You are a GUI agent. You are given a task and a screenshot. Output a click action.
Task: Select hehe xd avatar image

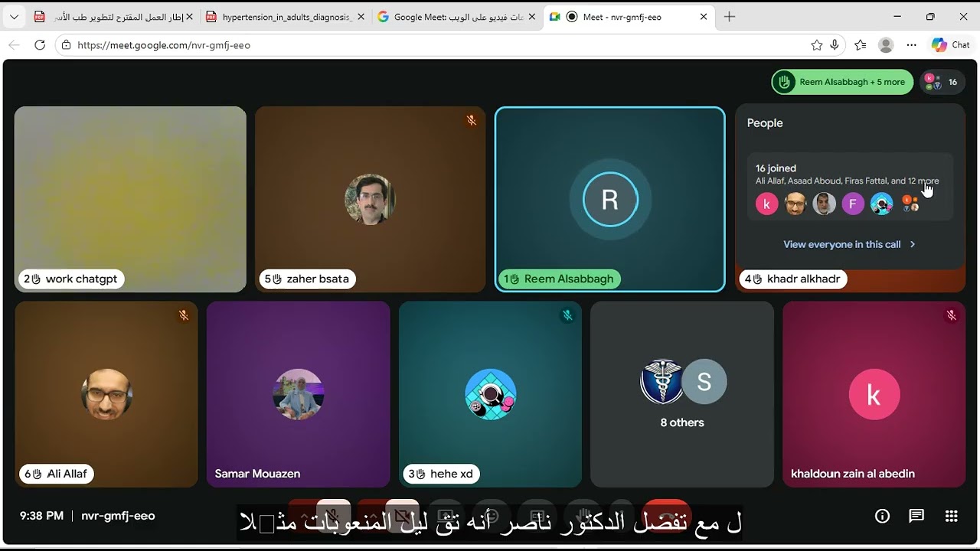(490, 394)
